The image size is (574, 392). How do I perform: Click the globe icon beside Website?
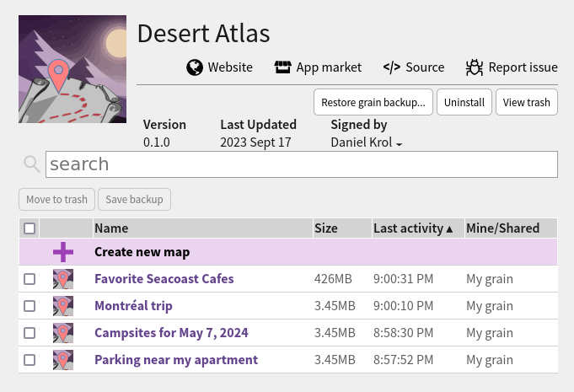[x=195, y=67]
